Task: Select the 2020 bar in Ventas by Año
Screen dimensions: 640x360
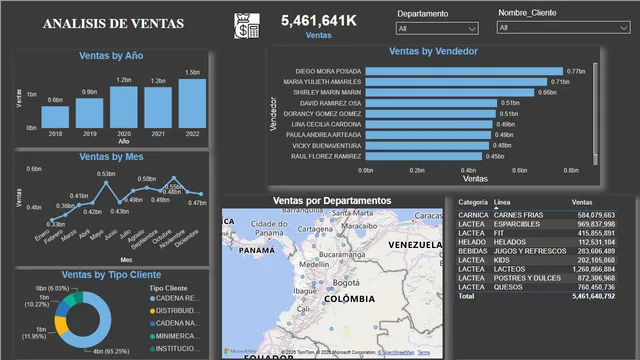Action: 124,107
